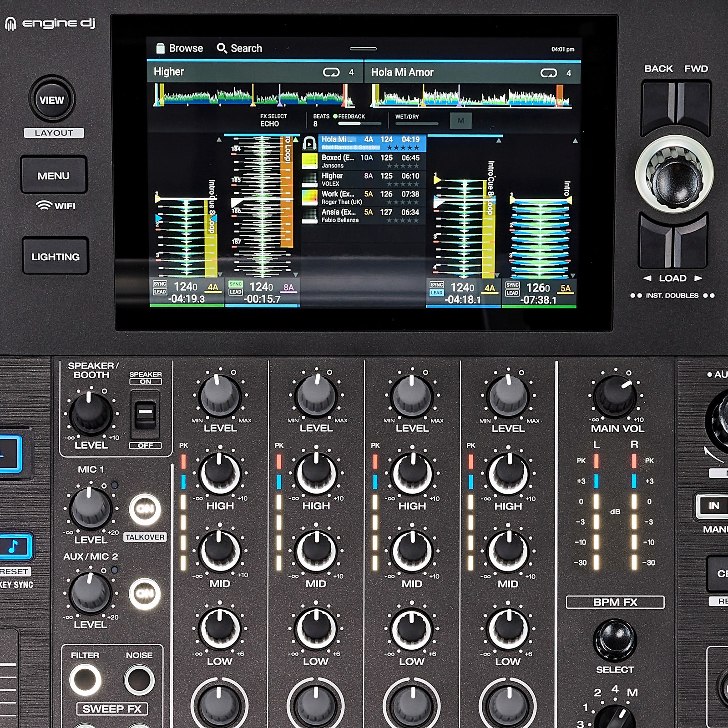
Task: Tap the Engine DJ logo
Action: (x=50, y=23)
